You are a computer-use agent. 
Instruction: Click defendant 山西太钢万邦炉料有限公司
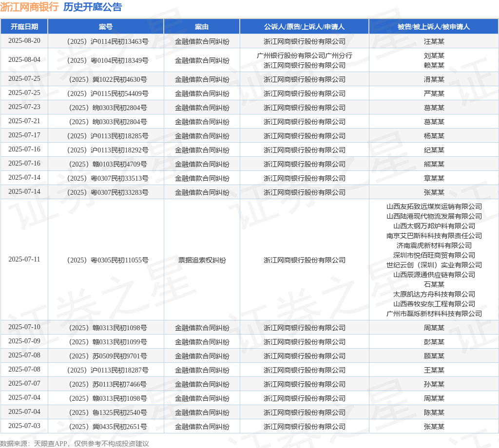(x=434, y=226)
